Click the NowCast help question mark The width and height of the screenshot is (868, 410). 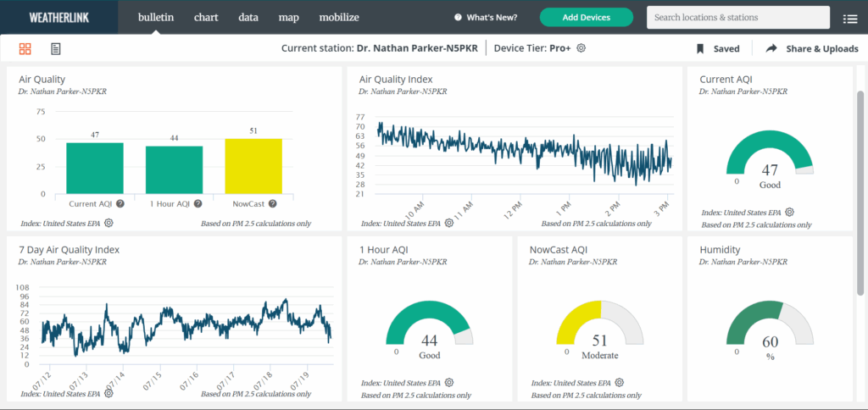pos(273,203)
